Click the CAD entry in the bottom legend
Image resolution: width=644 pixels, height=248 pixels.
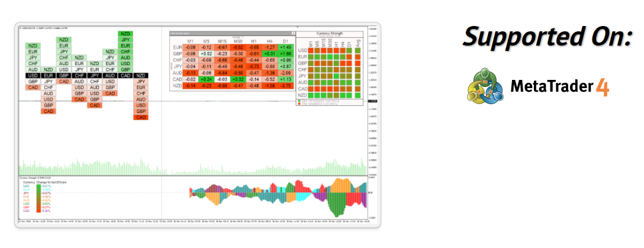[x=26, y=211]
